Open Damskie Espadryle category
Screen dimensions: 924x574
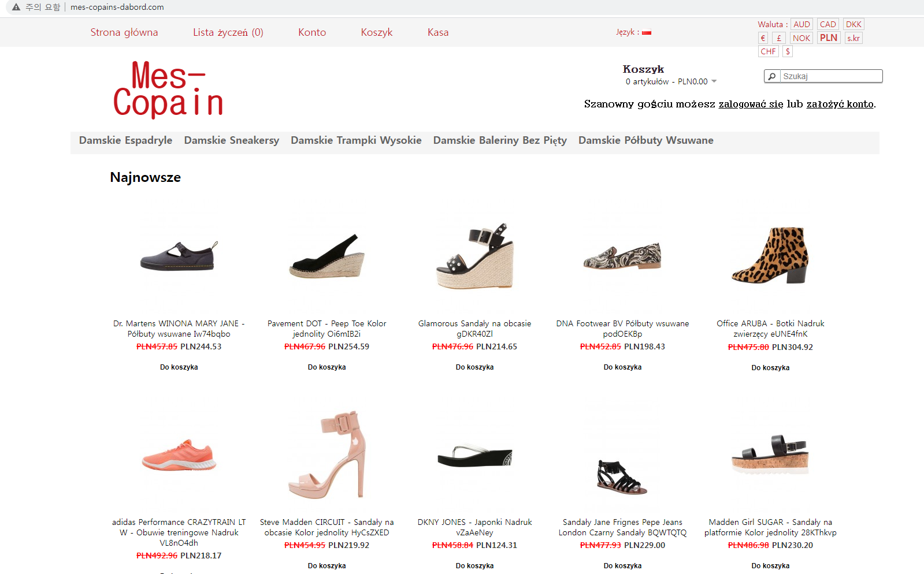125,140
